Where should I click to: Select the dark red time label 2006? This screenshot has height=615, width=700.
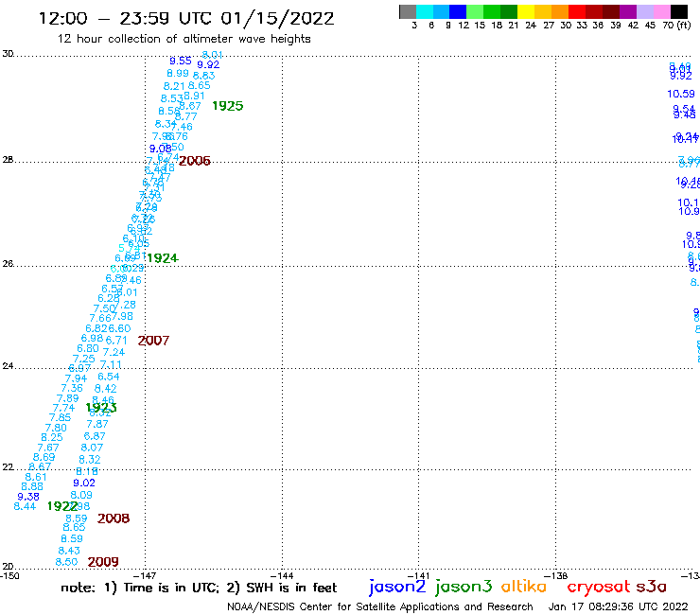(x=195, y=161)
